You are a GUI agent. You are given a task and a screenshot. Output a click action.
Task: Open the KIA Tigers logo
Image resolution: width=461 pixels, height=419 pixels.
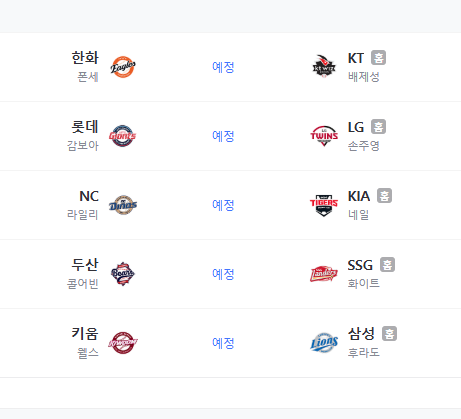[x=324, y=205]
